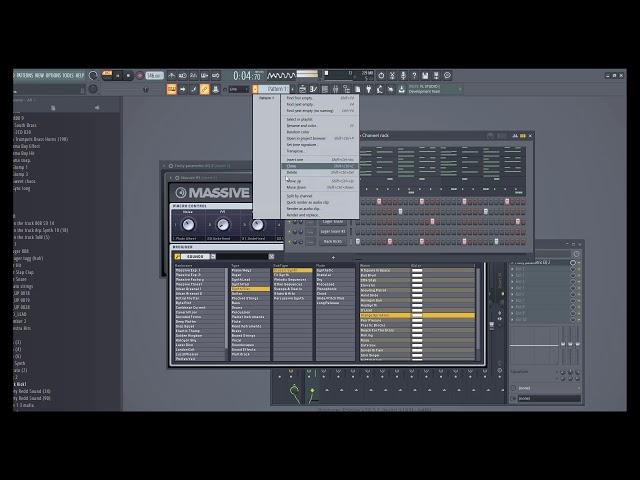Screen dimensions: 640x480
Task: Select Massive Threat bank in Bankname column
Action: (188, 283)
